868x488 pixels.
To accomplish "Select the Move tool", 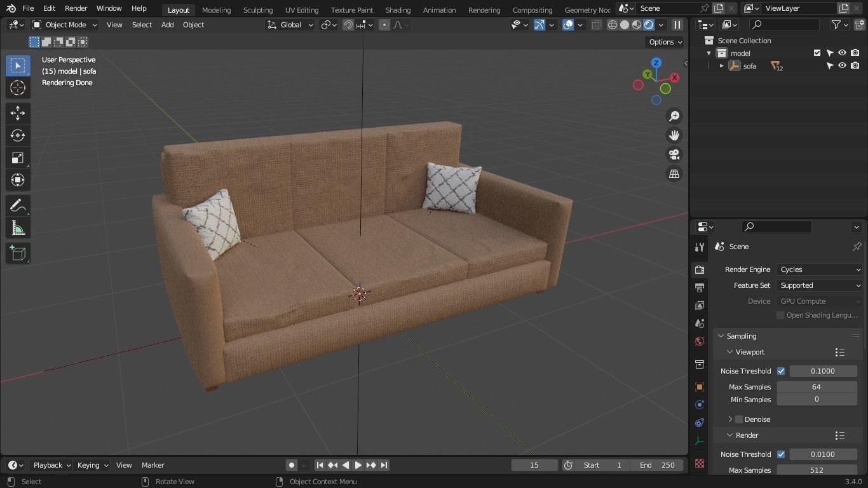I will point(18,113).
